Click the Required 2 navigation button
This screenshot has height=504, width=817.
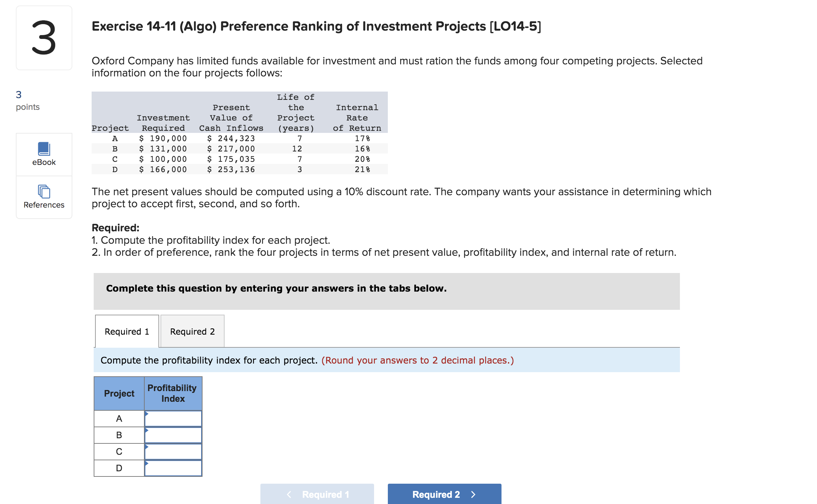444,494
